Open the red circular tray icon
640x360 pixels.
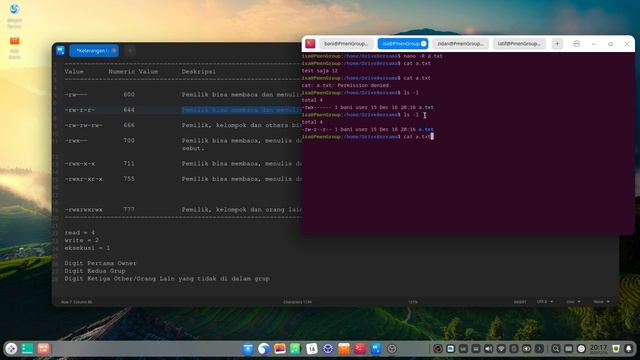click(x=438, y=349)
